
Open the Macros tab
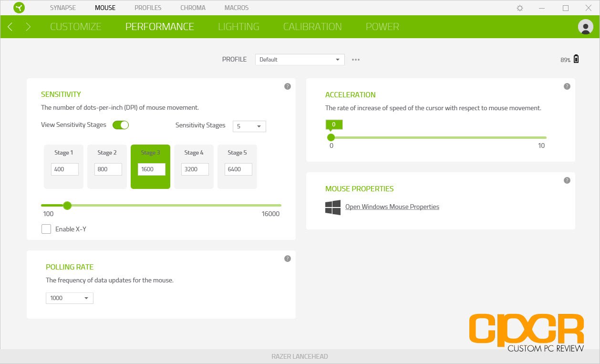pyautogui.click(x=236, y=8)
